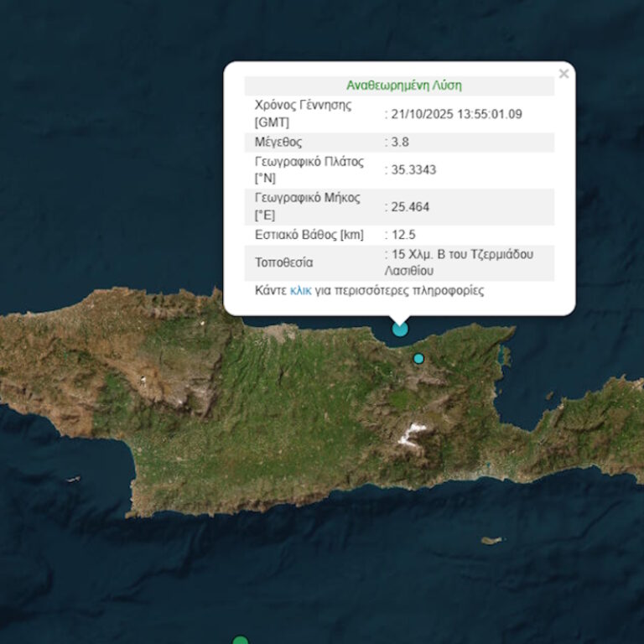644x644 pixels.
Task: Click the snow-capped mountain on the map
Action: pos(413,433)
